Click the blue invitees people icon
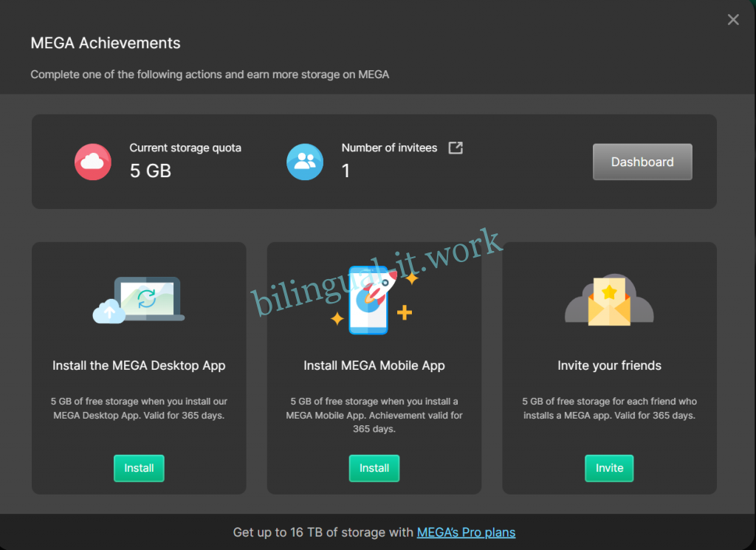756x550 pixels. [x=305, y=162]
